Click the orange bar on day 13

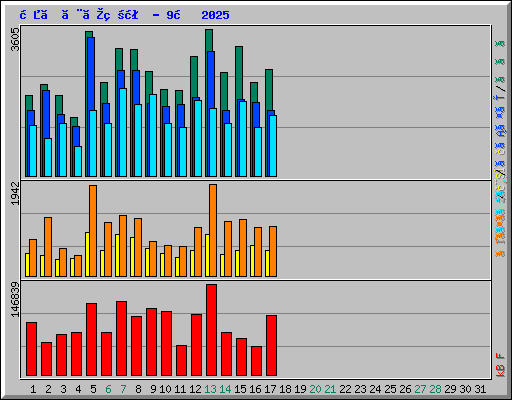click(x=213, y=230)
